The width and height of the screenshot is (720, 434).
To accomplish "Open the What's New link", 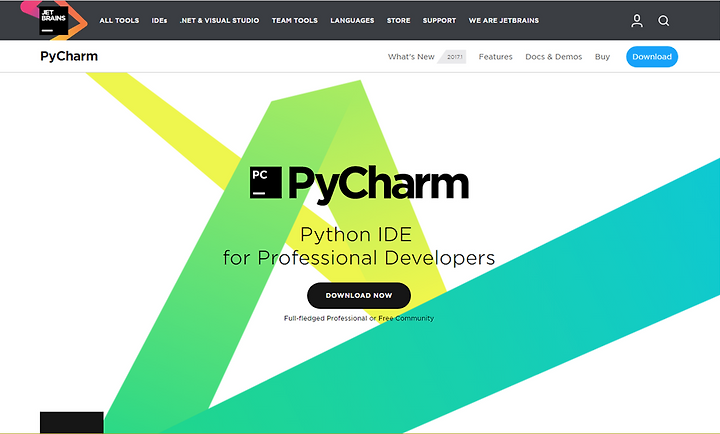I will click(x=411, y=56).
